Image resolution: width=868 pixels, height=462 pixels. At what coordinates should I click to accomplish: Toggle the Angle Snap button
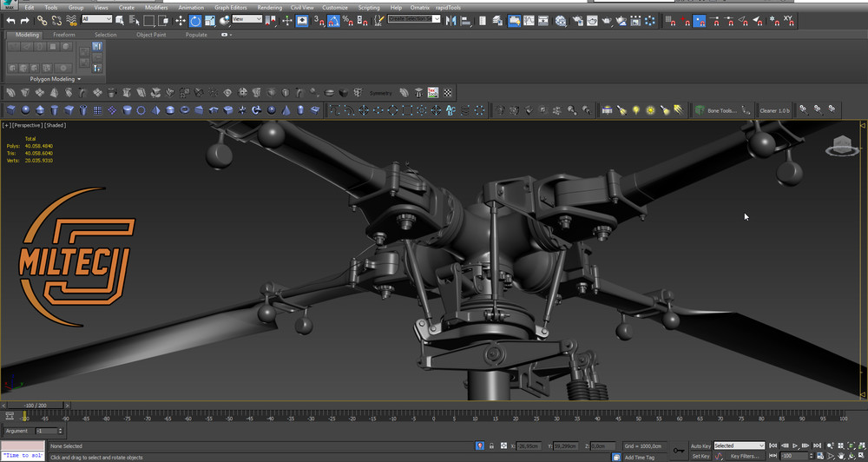point(333,20)
